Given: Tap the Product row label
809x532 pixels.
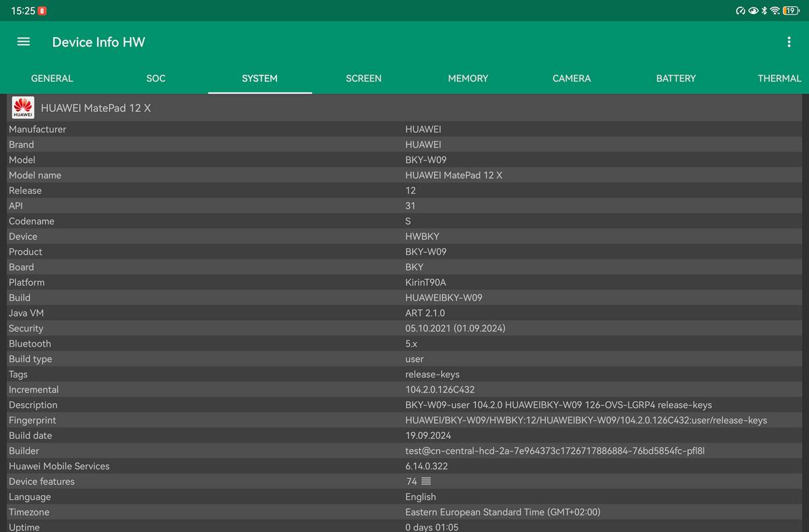Looking at the screenshot, I should (x=26, y=252).
